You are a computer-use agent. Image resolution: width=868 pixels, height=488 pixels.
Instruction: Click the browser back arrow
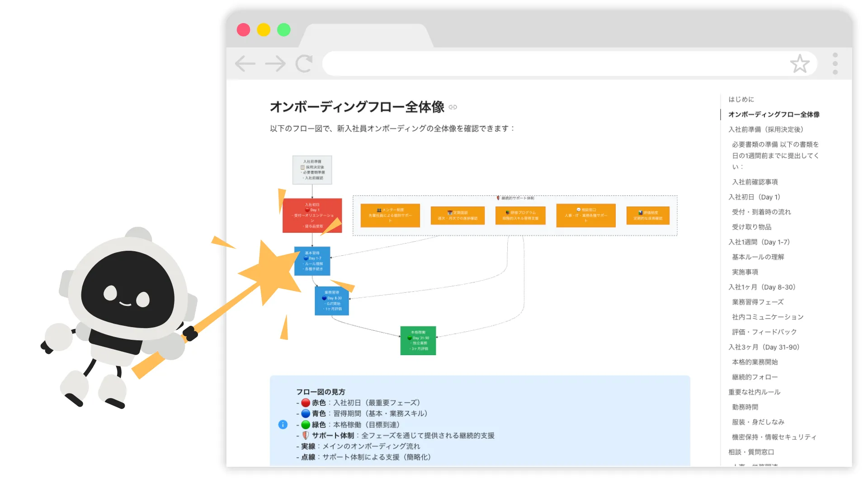245,64
